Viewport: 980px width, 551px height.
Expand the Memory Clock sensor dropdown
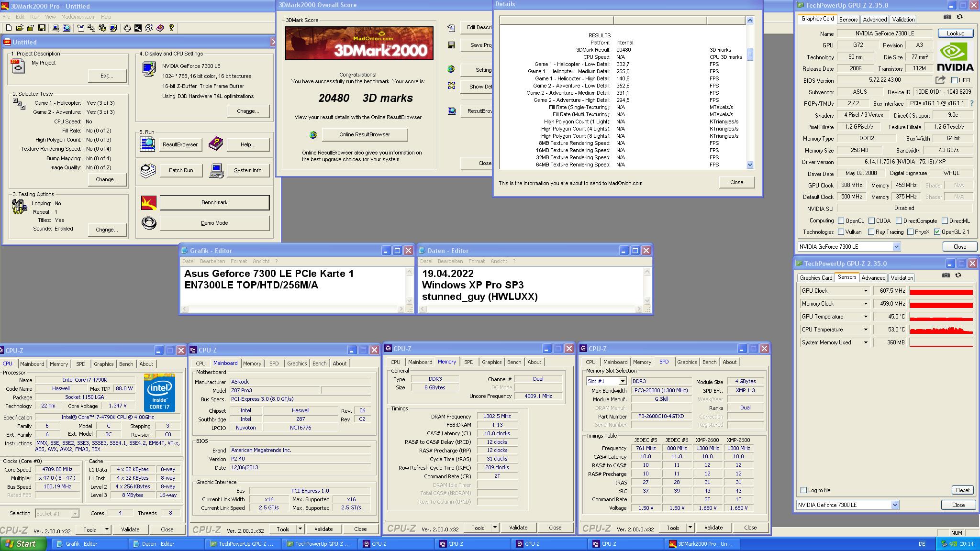[865, 304]
